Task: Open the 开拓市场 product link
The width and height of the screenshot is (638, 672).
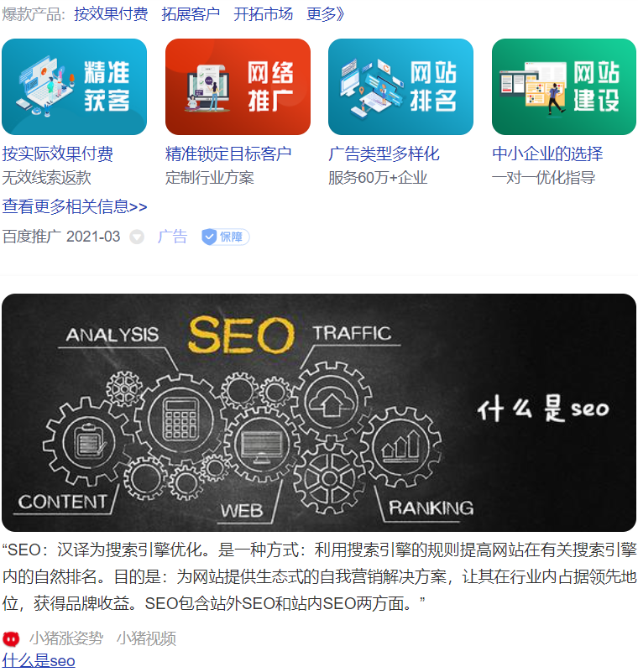Action: tap(264, 13)
